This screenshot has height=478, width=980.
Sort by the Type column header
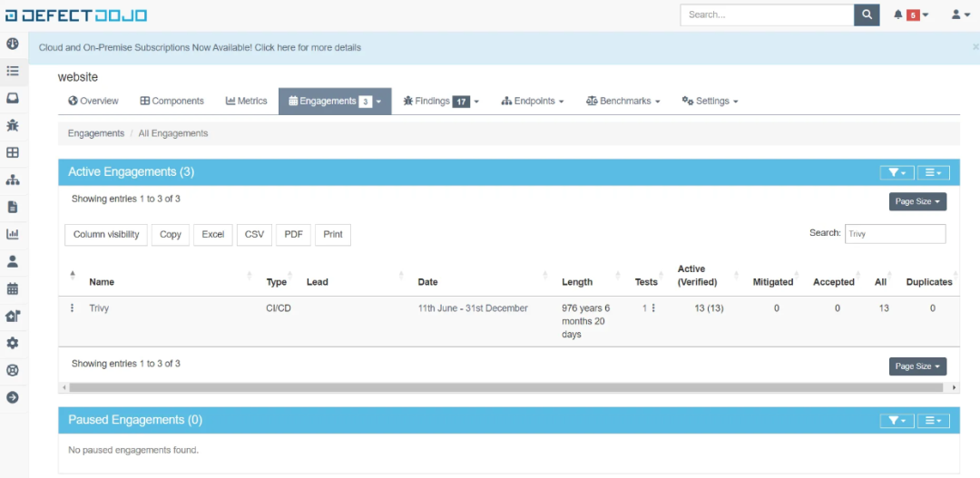coord(276,282)
